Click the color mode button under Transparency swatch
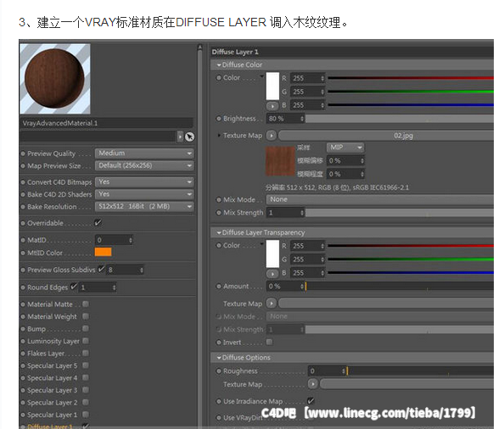Screen dimensions: 504x429 tap(272, 274)
